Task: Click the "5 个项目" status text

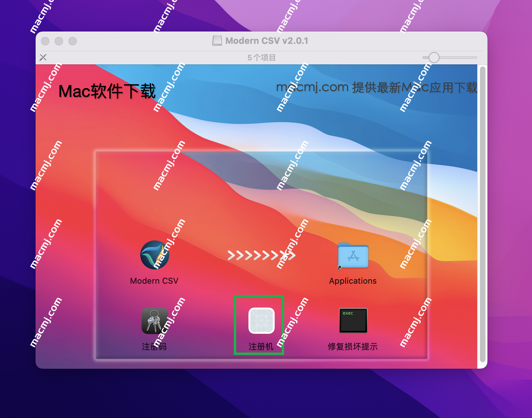Action: [x=262, y=58]
